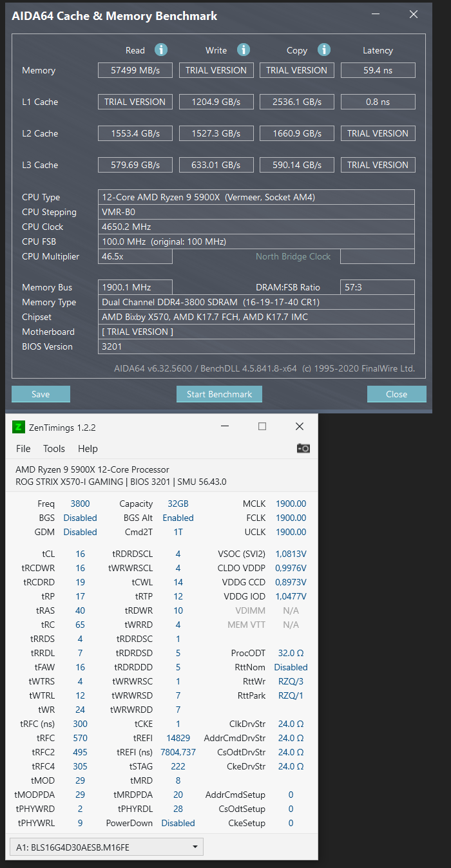Click Memory Type DDR4-3800 field
451x868 pixels.
256,302
